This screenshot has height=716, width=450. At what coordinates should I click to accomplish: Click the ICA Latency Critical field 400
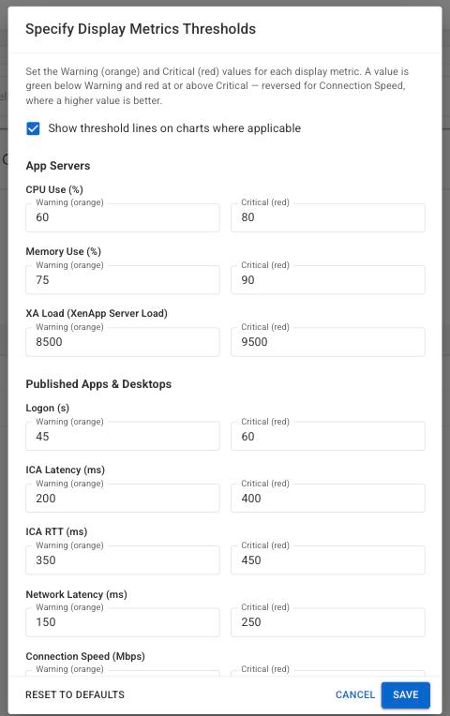(x=328, y=498)
